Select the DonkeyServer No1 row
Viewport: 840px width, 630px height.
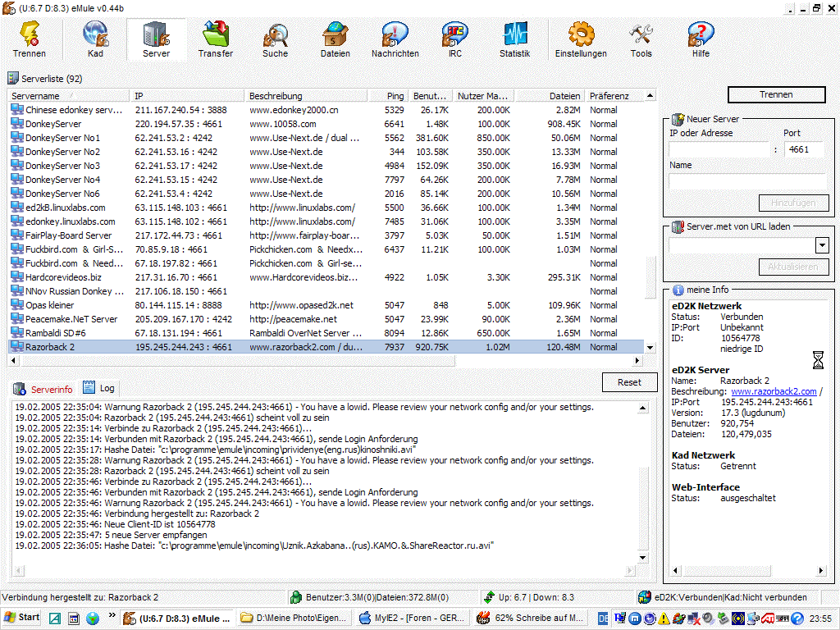pyautogui.click(x=326, y=138)
